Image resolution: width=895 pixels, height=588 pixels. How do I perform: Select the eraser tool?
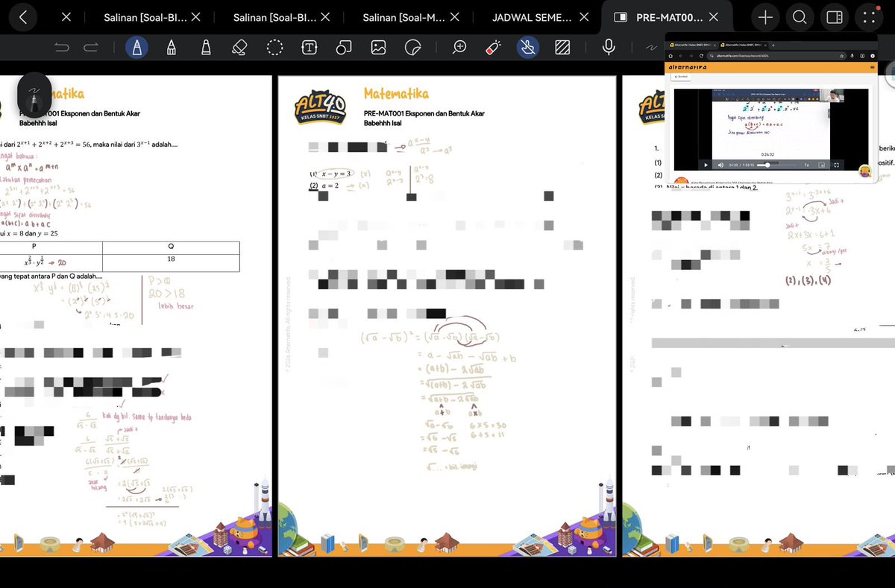point(239,48)
